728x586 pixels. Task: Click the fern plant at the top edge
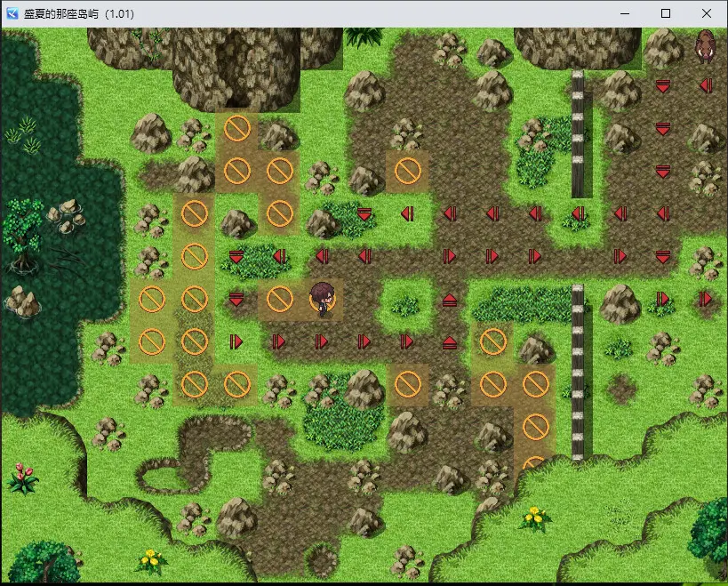tap(365, 36)
